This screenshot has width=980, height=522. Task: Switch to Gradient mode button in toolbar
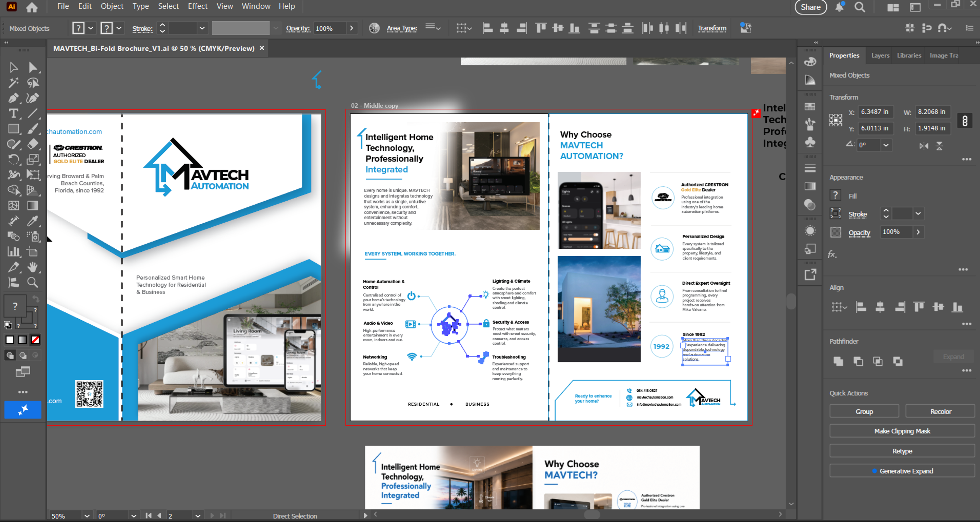pyautogui.click(x=23, y=340)
